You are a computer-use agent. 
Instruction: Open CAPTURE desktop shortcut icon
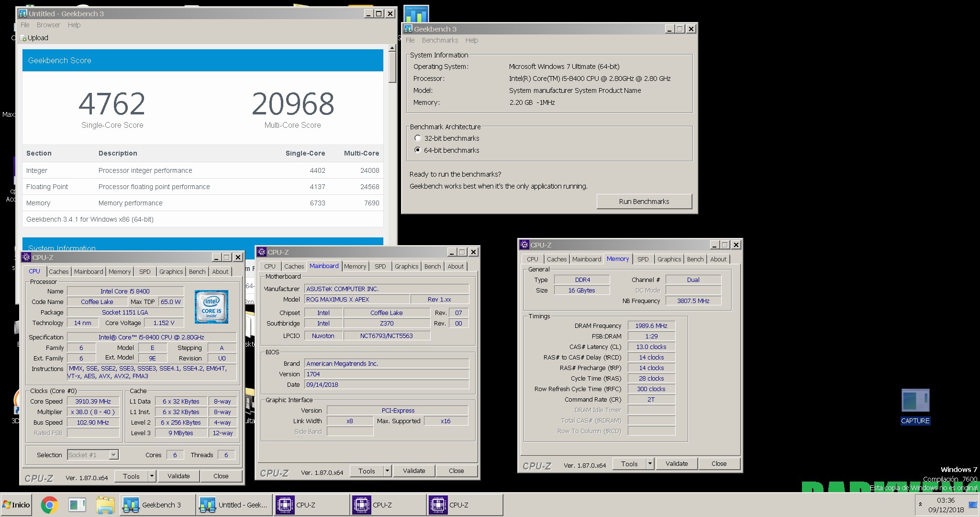point(915,406)
